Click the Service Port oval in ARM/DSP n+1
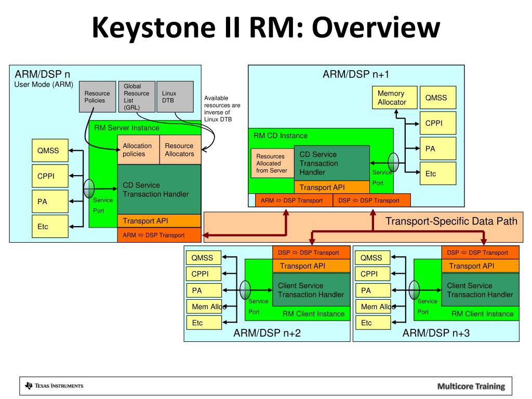The image size is (532, 399). [x=394, y=162]
